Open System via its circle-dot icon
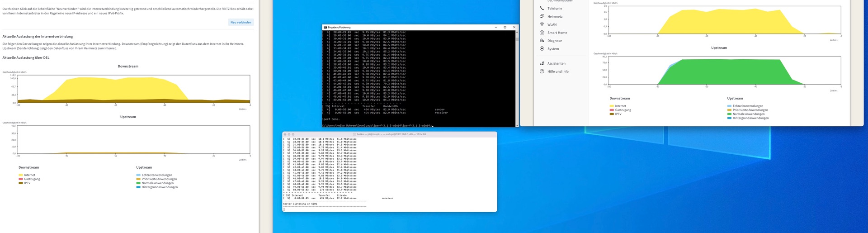The width and height of the screenshot is (868, 233). (542, 49)
